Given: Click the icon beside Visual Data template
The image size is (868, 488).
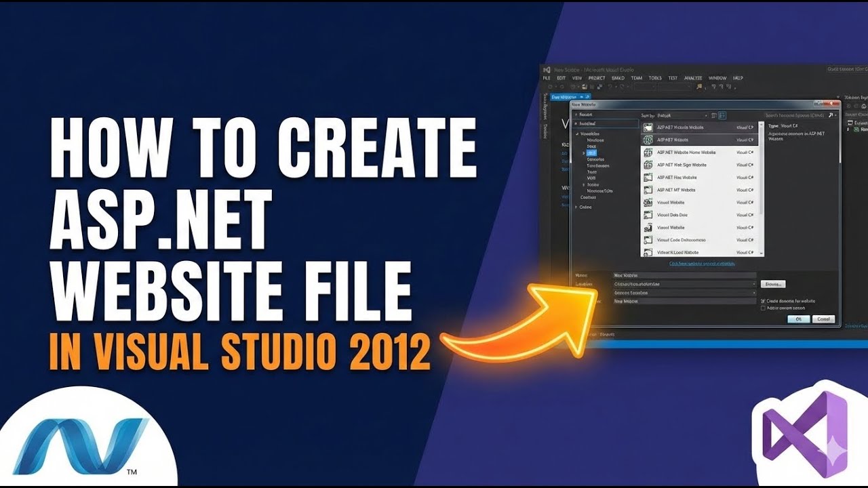Looking at the screenshot, I should tap(648, 215).
